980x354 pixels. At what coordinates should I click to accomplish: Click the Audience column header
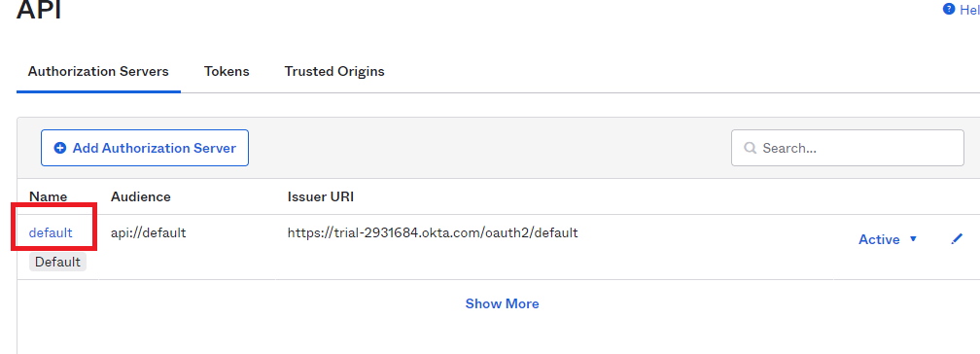coord(141,196)
